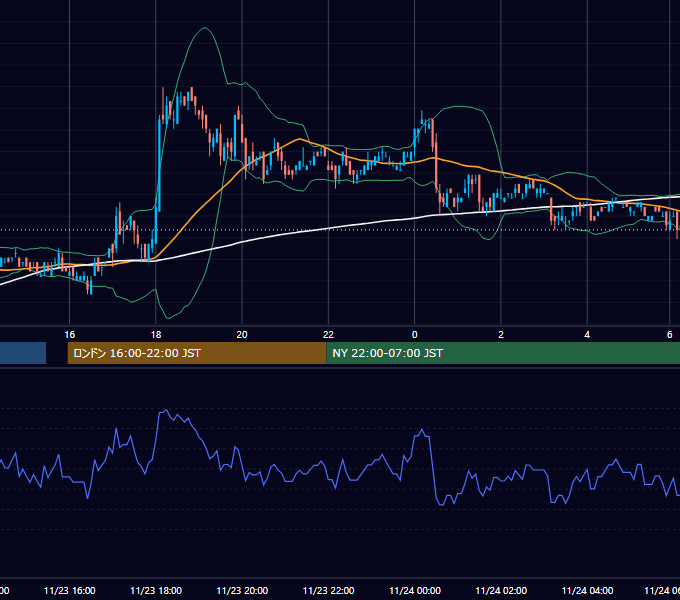Click the 11/23 20:00 date label

pos(242,590)
